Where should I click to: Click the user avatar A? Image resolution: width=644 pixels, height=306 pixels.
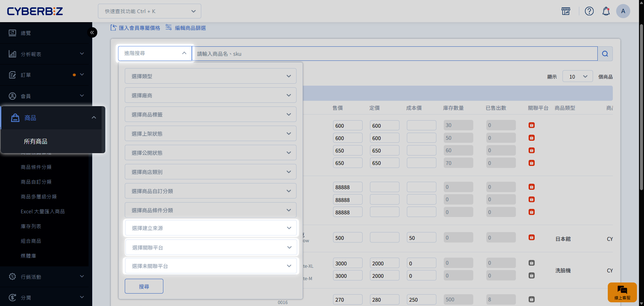point(623,11)
